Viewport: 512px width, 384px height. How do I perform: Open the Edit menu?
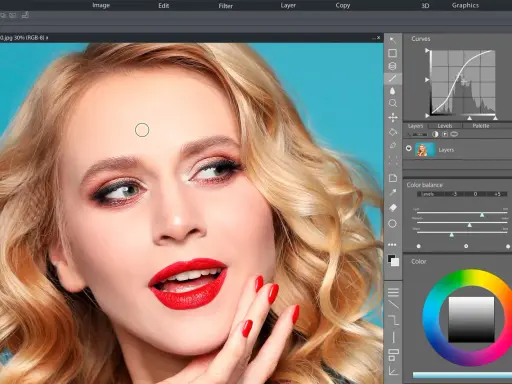click(x=163, y=6)
